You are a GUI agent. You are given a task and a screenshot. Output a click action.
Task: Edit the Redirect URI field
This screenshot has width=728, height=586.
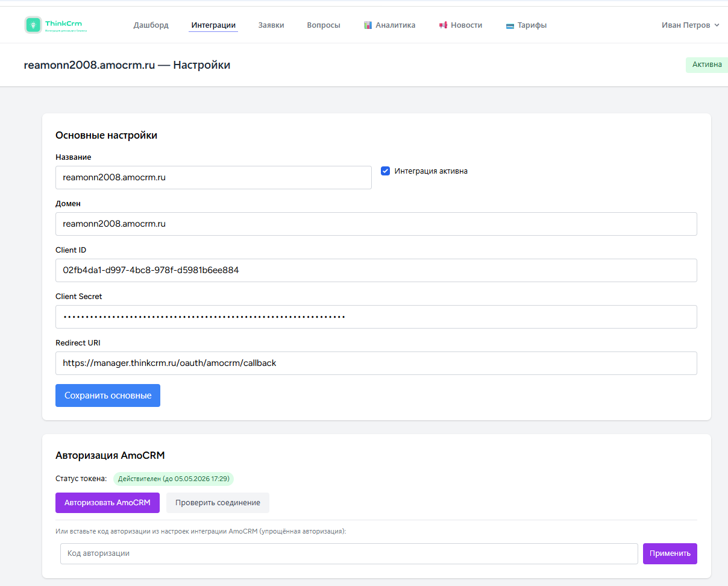[x=376, y=363]
